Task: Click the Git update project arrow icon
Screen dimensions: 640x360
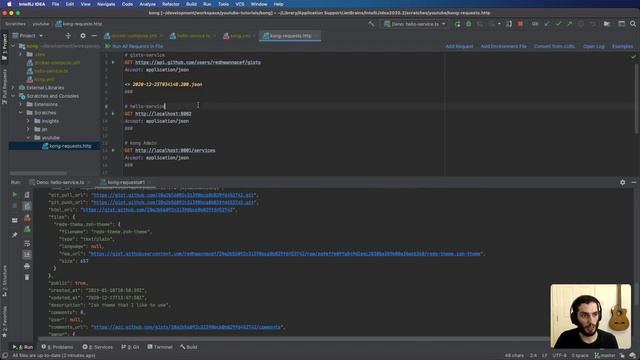Action: tap(547, 24)
